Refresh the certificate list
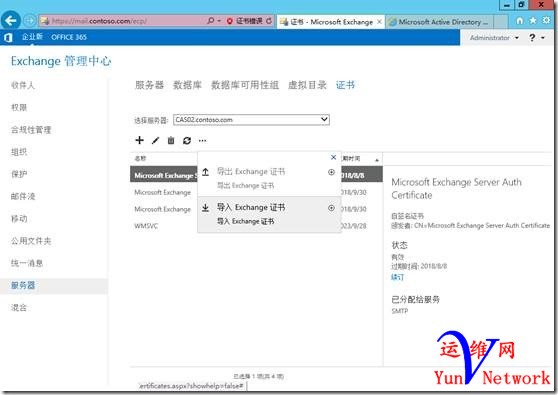 [187, 141]
